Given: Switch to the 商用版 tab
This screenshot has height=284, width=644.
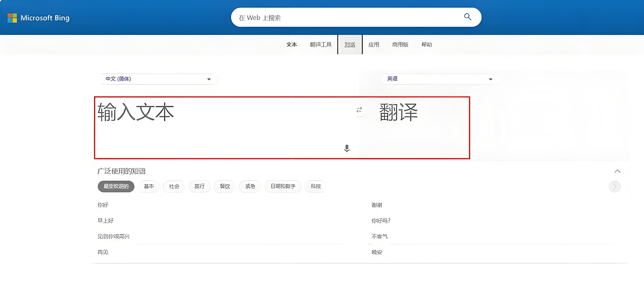Looking at the screenshot, I should coord(400,45).
